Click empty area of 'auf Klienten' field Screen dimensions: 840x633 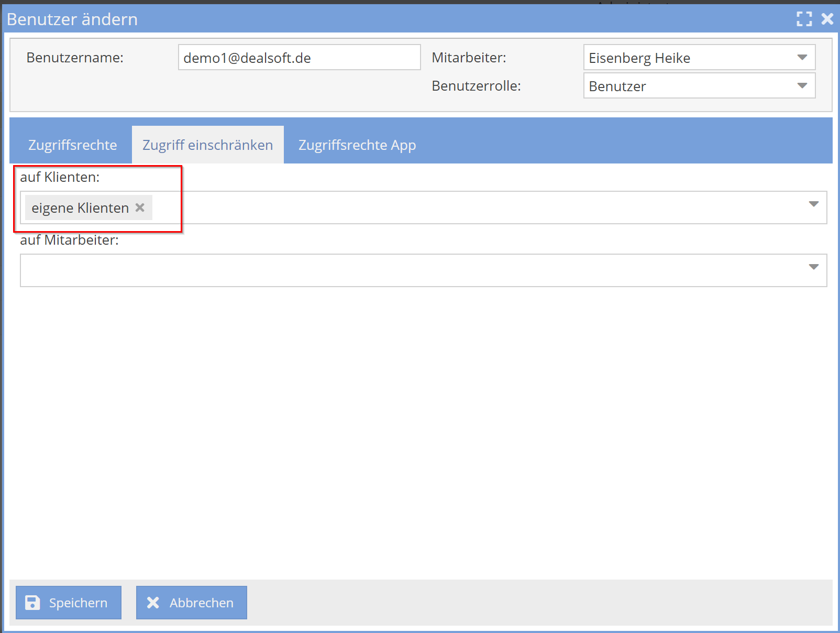471,208
